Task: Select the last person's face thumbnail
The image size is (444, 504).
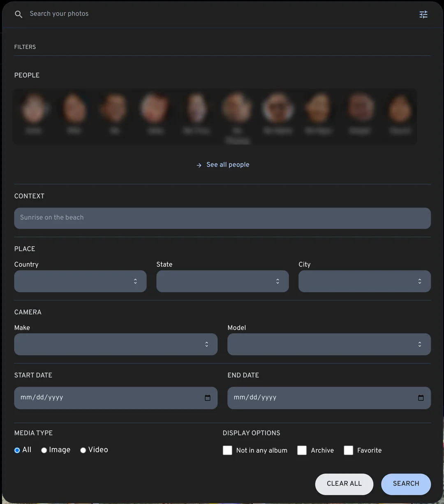Action: click(x=400, y=109)
